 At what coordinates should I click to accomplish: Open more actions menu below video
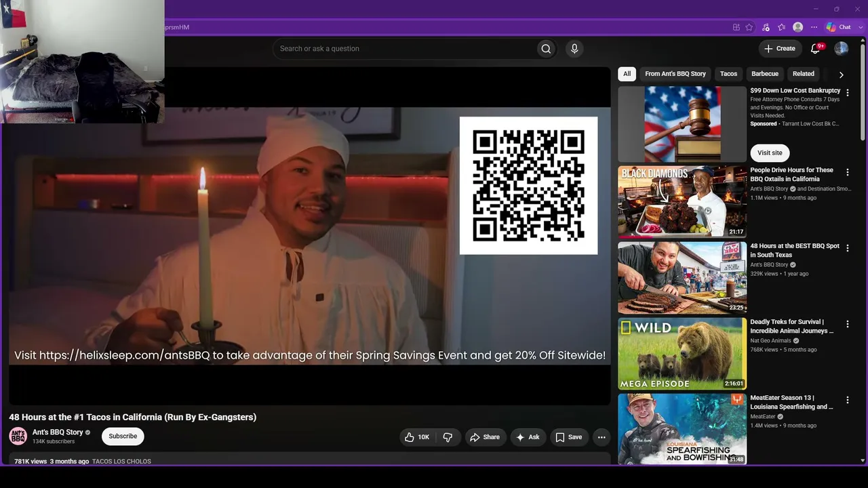click(601, 437)
